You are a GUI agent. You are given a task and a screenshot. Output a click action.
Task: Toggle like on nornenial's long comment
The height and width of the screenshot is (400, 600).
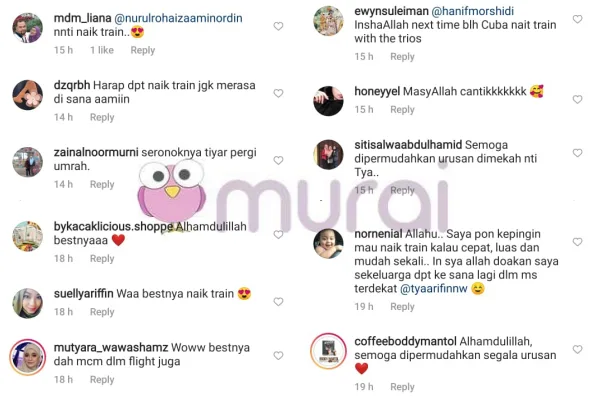point(577,242)
